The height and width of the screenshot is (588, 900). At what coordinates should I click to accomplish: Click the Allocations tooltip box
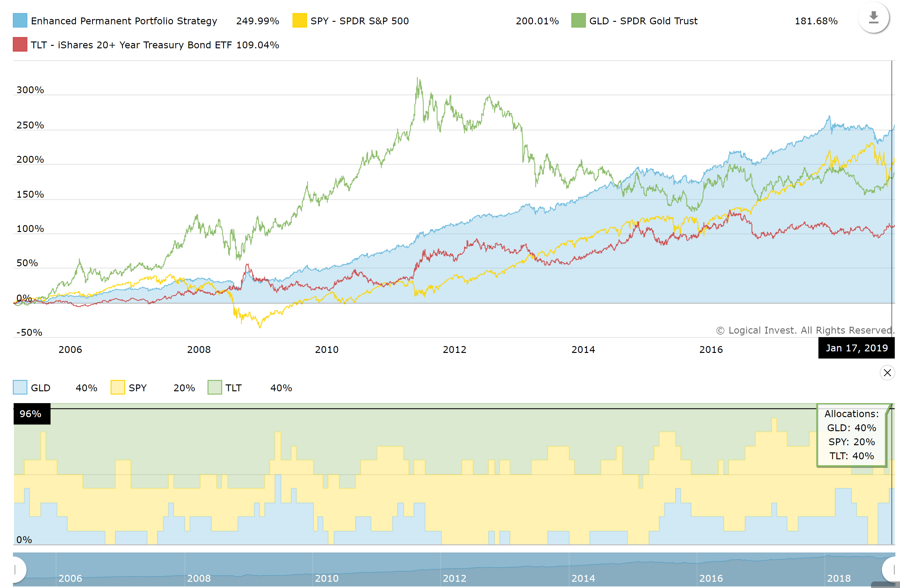[x=851, y=435]
